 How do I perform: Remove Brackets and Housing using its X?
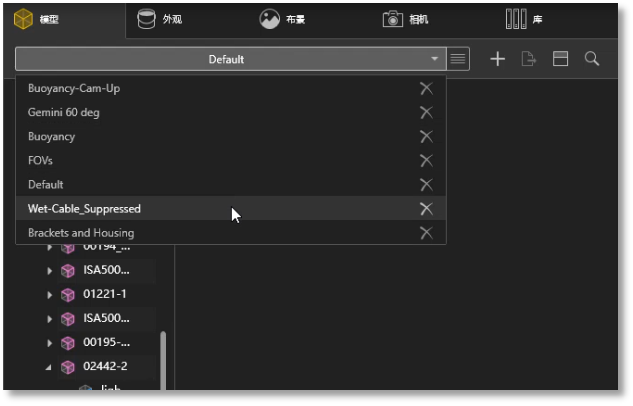point(426,233)
